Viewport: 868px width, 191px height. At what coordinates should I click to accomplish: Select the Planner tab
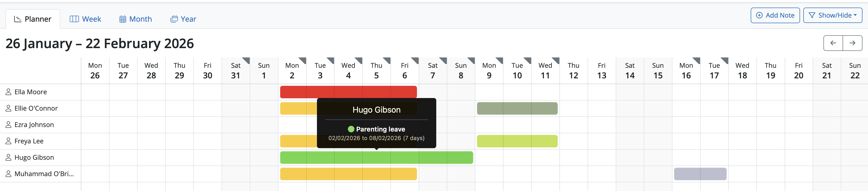[x=33, y=19]
